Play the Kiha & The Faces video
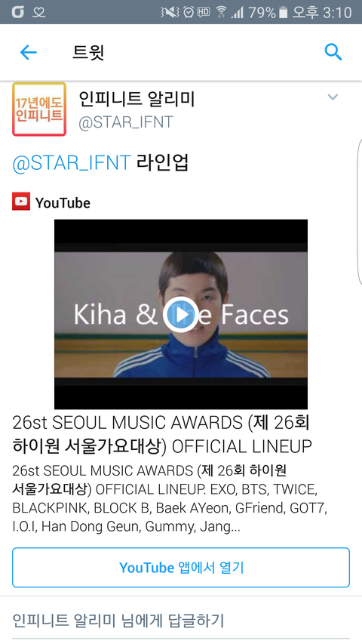The image size is (362, 644). coord(181,315)
